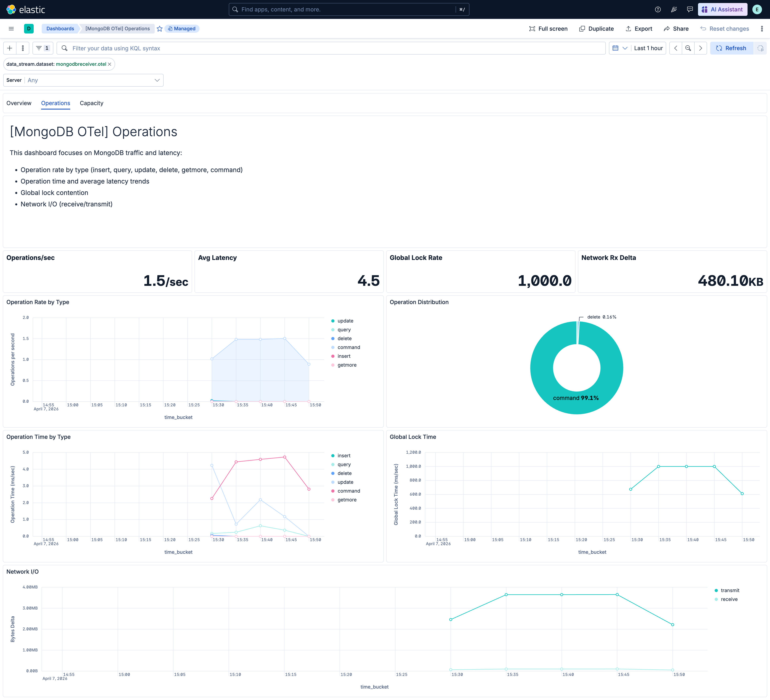Enter full screen mode
The height and width of the screenshot is (700, 770).
[548, 28]
